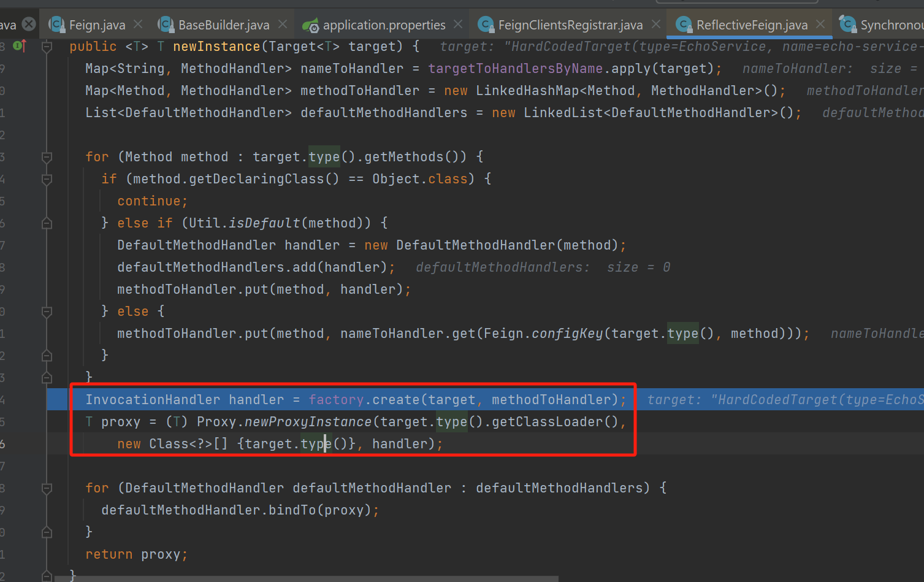The height and width of the screenshot is (582, 924).
Task: Collapse the 'for (Method method' loop fold
Action: pyautogui.click(x=47, y=158)
